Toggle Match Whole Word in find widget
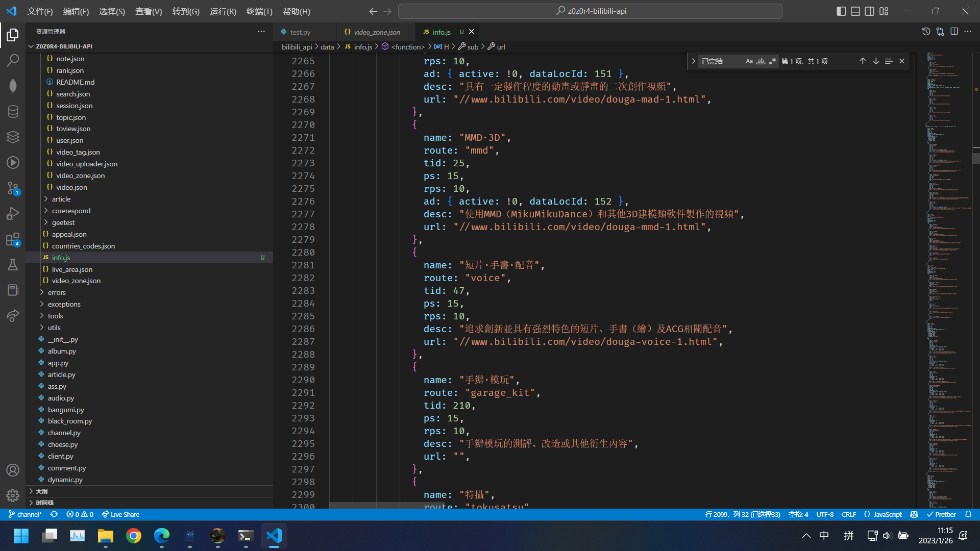The width and height of the screenshot is (980, 551). 761,61
